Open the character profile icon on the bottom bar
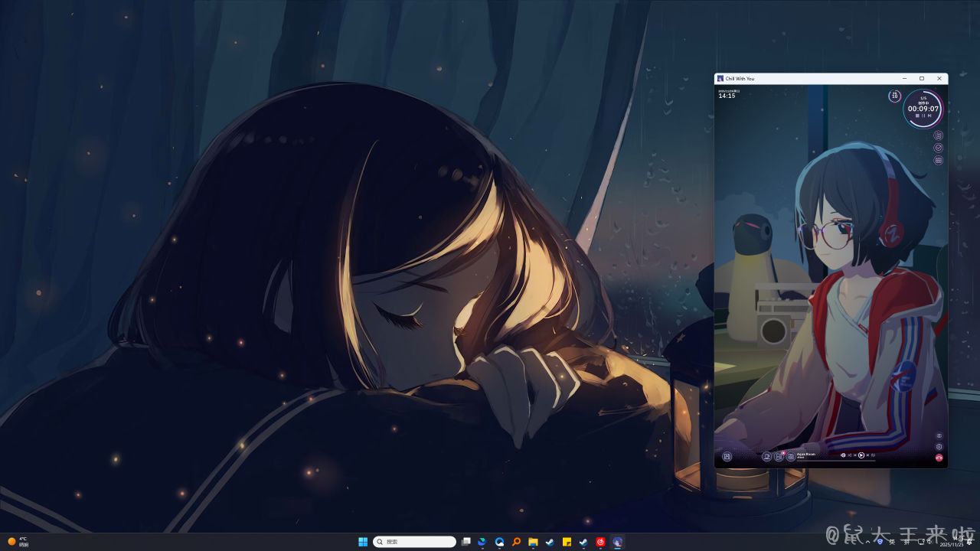980x551 pixels. (x=766, y=457)
